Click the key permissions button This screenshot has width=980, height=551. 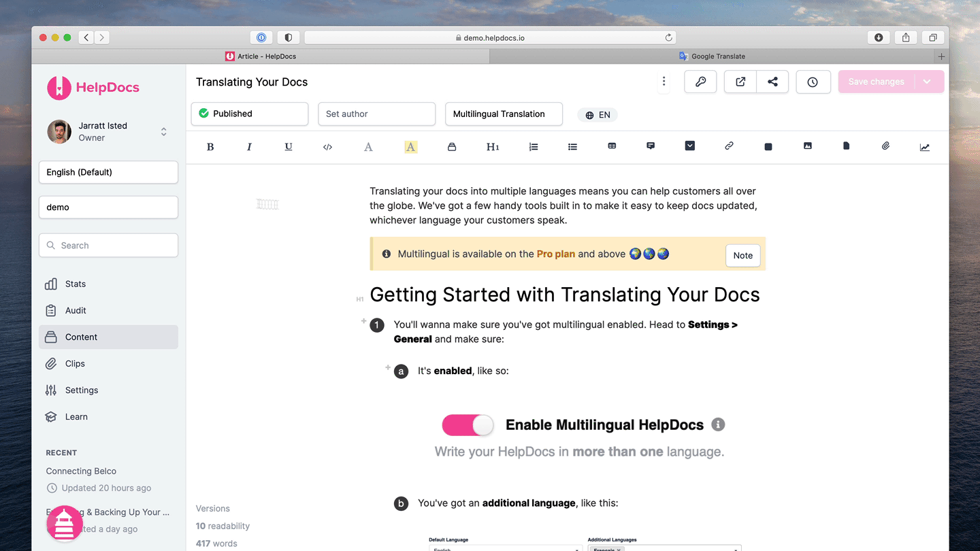pyautogui.click(x=700, y=82)
